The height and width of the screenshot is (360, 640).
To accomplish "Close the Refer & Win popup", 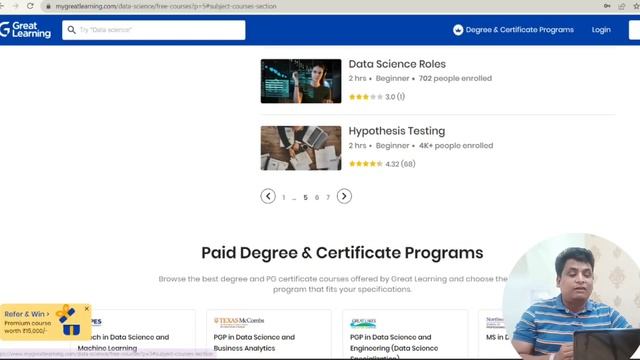I will point(87,309).
